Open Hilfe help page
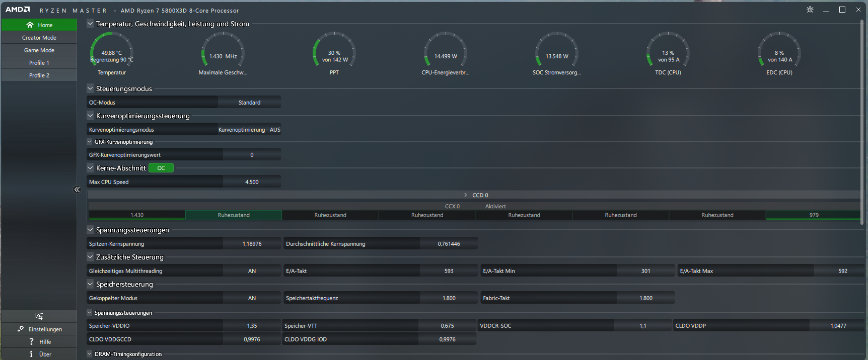This screenshot has width=868, height=360. [39, 342]
